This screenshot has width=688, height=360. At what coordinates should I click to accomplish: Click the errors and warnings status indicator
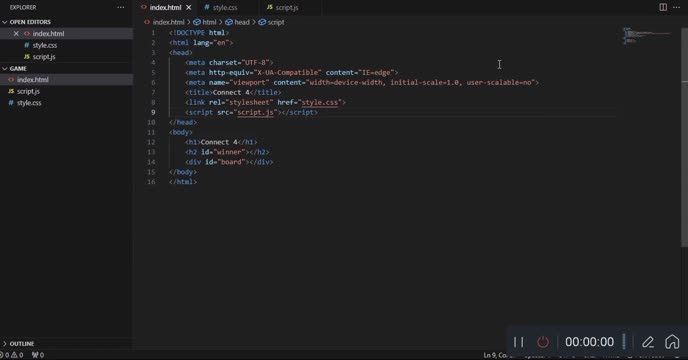click(x=12, y=355)
